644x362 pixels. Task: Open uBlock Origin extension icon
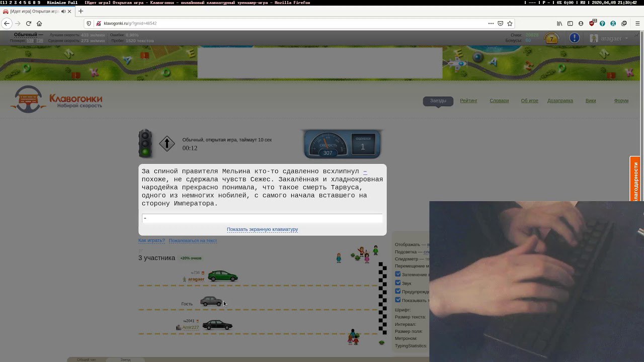pyautogui.click(x=592, y=23)
